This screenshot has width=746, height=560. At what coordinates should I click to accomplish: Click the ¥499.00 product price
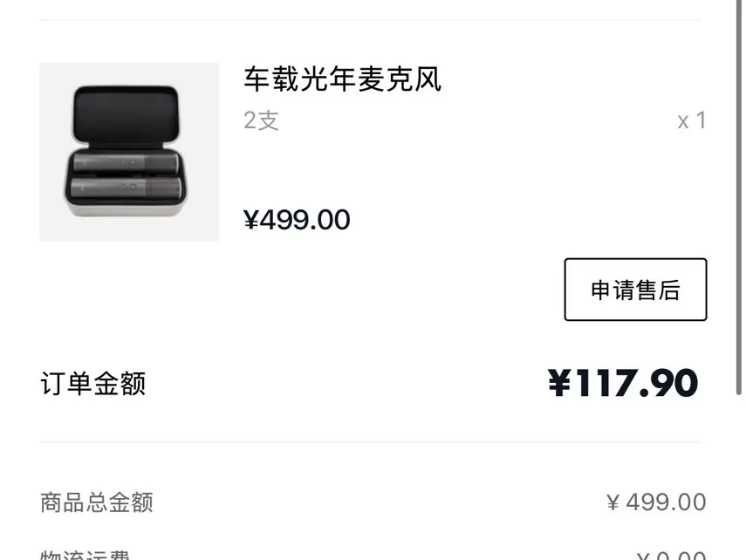297,220
